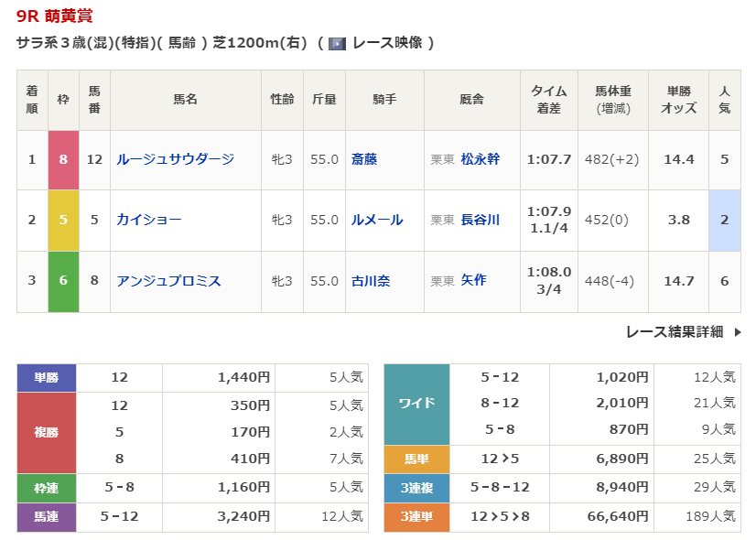
Task: Click the highlighted popularity 2 cell
Action: (724, 220)
